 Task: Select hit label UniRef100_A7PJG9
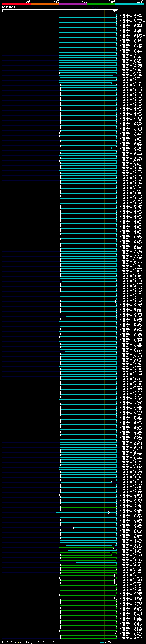click(131, 321)
